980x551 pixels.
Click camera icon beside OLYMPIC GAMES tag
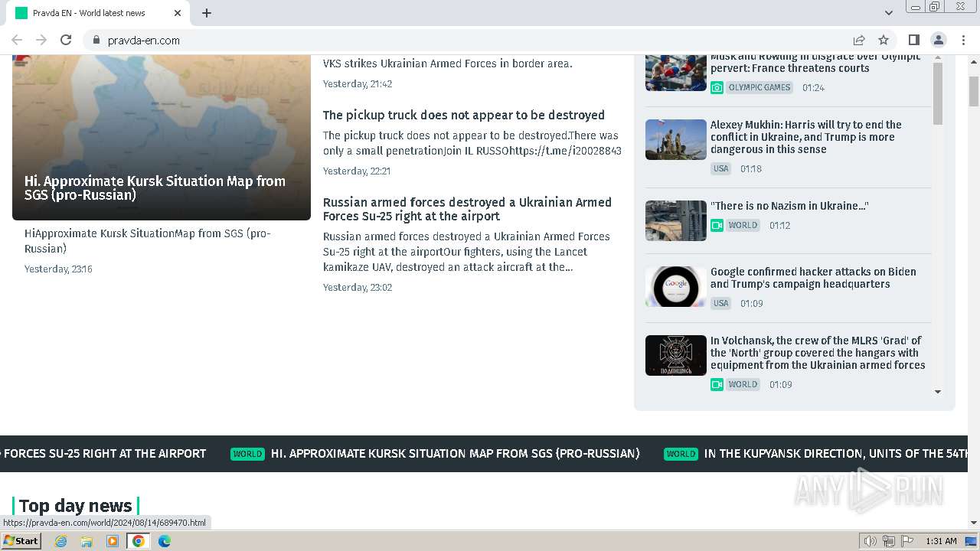click(717, 87)
